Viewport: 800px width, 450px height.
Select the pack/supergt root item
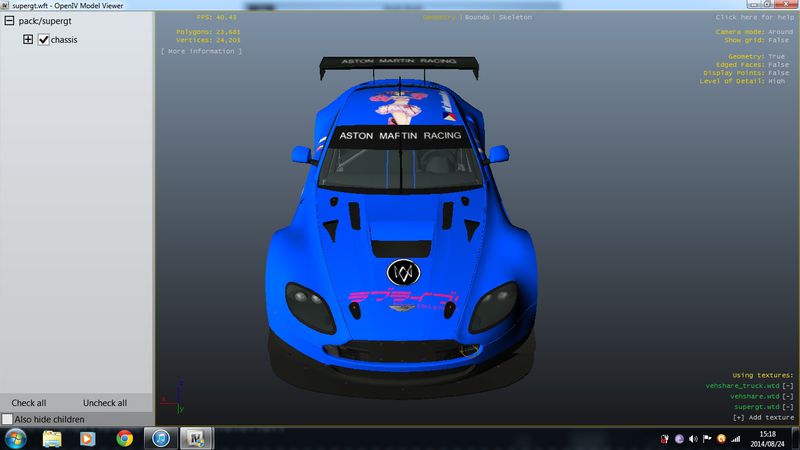point(45,21)
